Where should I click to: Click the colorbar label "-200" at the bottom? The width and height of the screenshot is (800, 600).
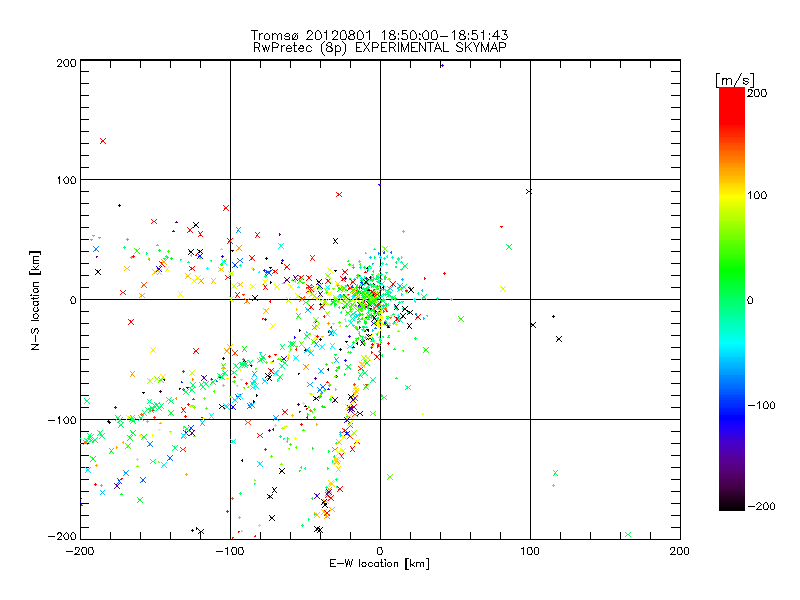(761, 506)
